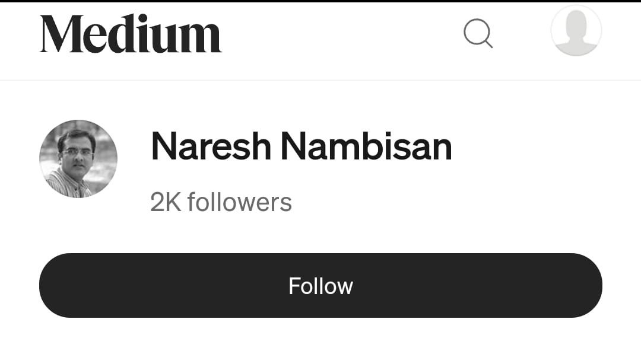Return to the Medium homepage
Screen dimensions: 641x364
131,34
